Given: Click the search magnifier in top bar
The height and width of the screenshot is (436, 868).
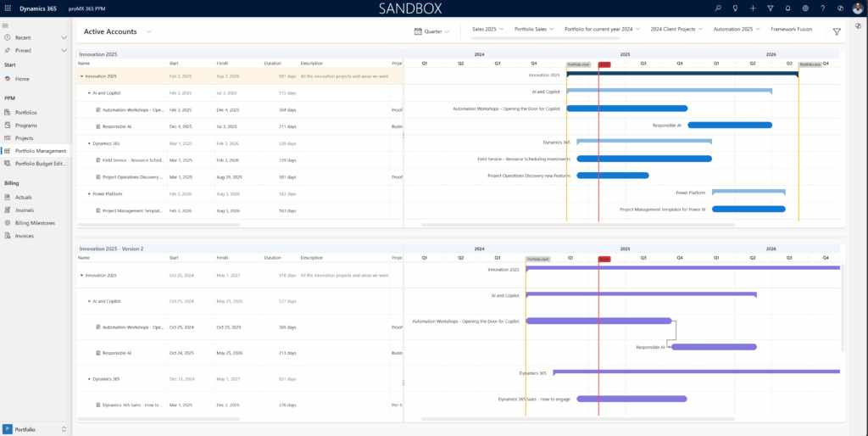Looking at the screenshot, I should click(x=718, y=8).
